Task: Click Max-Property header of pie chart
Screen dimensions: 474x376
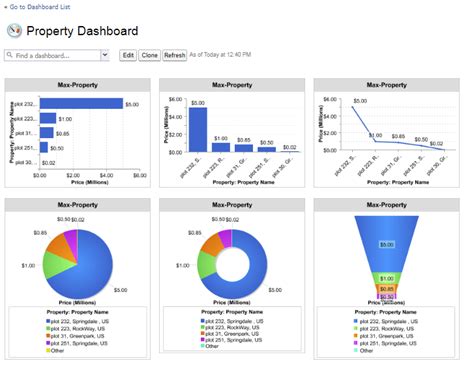Action: click(78, 205)
